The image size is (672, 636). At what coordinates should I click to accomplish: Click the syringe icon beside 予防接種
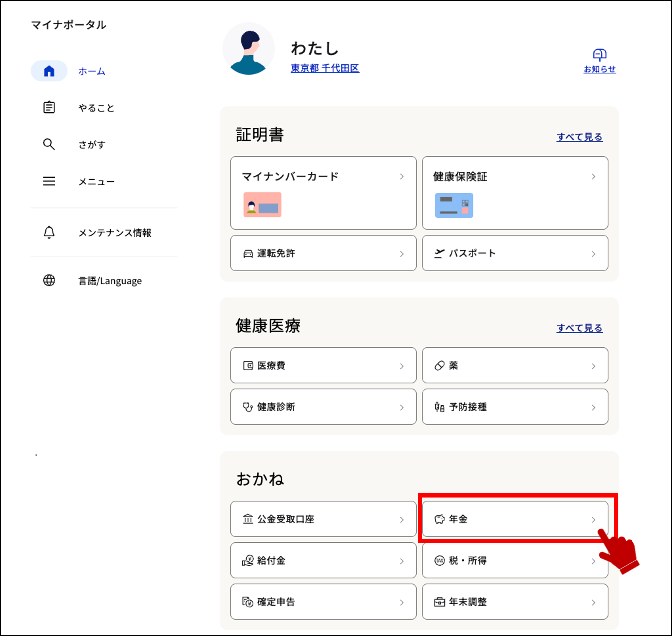440,407
